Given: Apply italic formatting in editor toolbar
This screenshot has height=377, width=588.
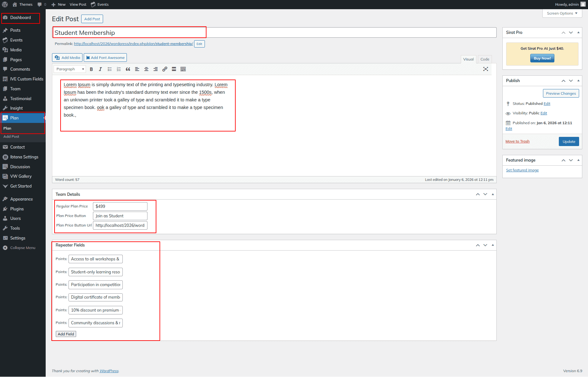Looking at the screenshot, I should (100, 69).
